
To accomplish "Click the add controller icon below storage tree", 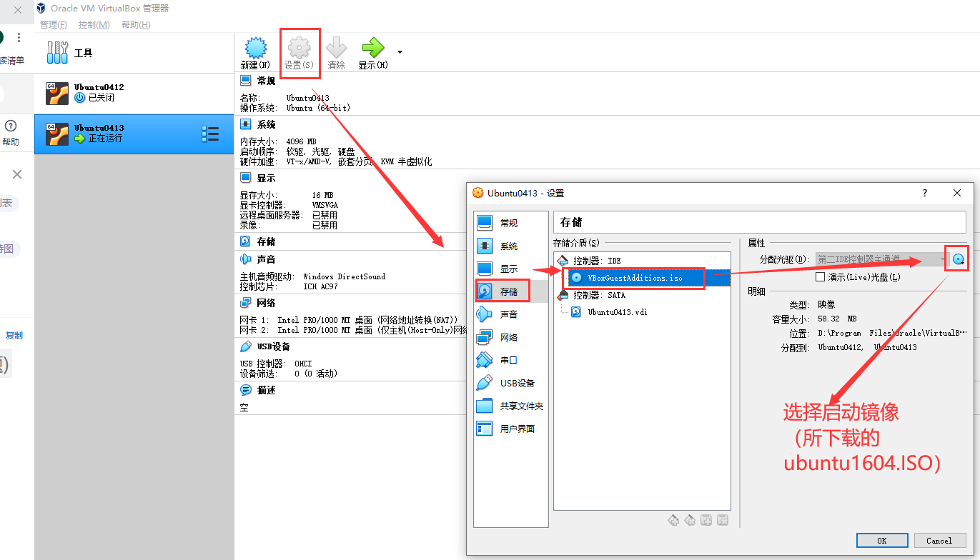I will pyautogui.click(x=673, y=520).
